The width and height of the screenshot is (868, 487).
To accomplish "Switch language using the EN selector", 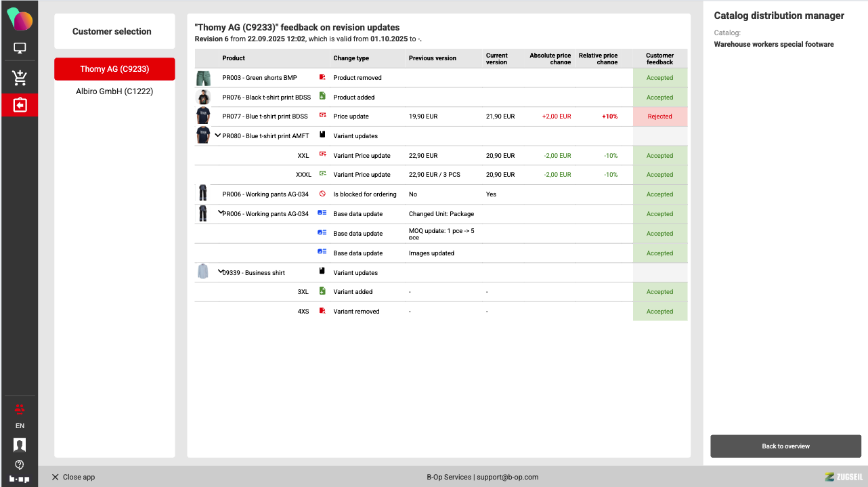I will pyautogui.click(x=20, y=426).
